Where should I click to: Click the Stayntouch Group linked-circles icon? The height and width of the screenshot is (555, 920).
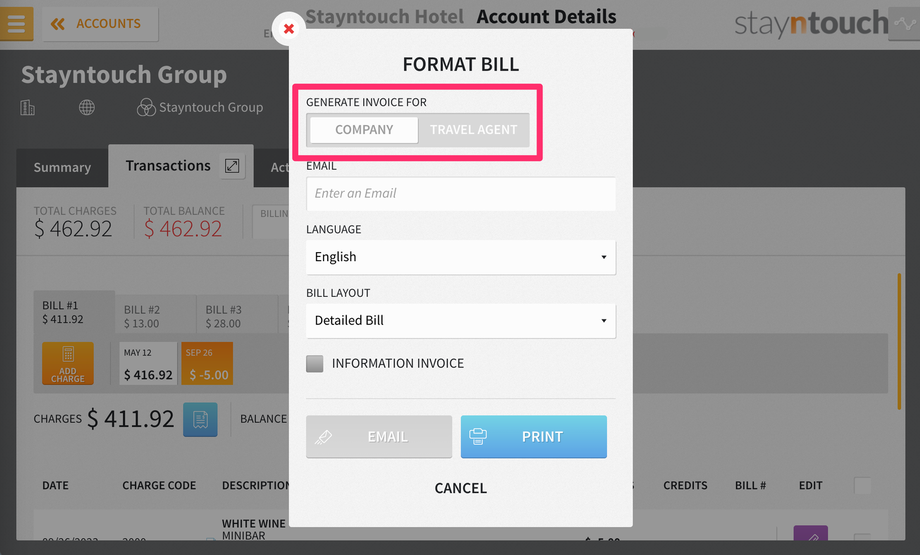[x=146, y=107]
